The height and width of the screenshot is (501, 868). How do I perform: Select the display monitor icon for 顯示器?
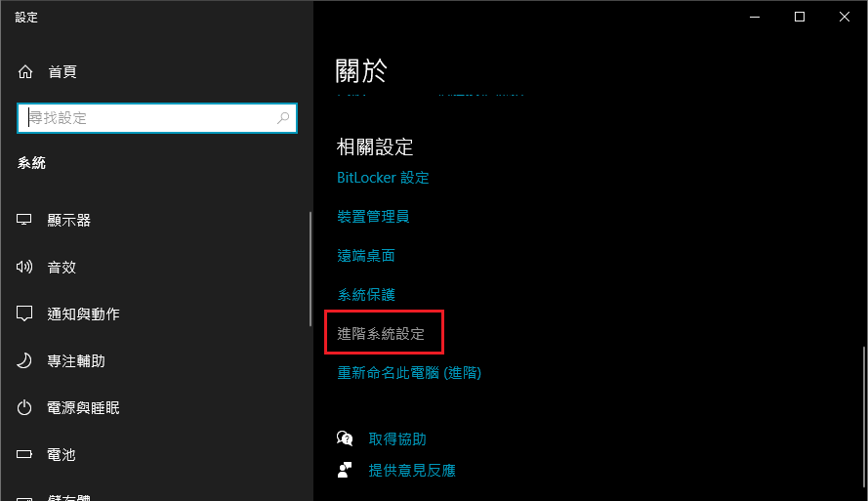tap(23, 220)
